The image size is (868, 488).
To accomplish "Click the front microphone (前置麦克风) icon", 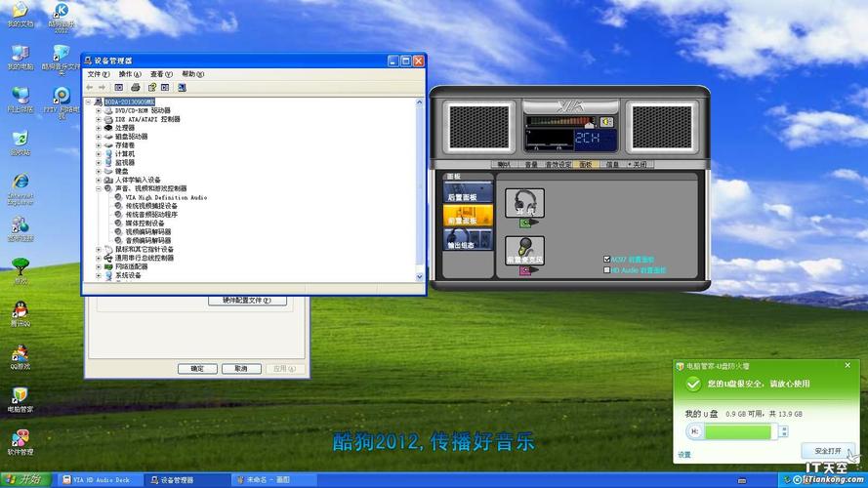I will tap(524, 250).
